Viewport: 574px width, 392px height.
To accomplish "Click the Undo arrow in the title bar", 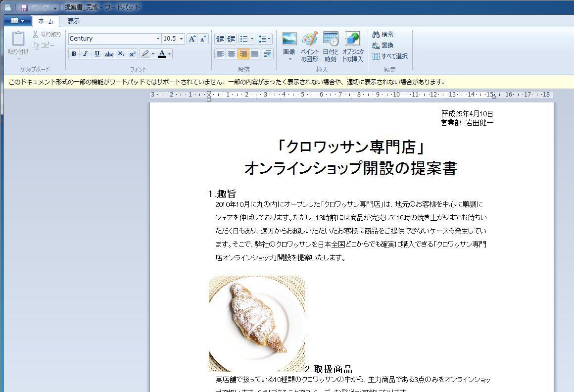I will pyautogui.click(x=36, y=7).
